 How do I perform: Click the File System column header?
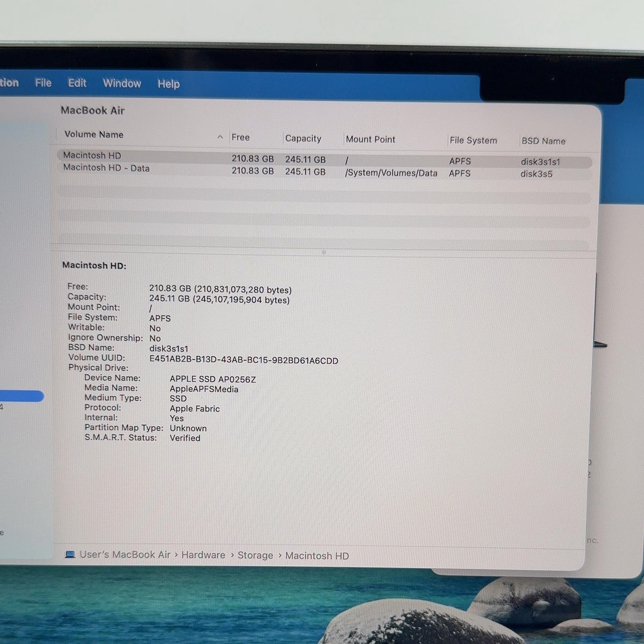tap(473, 141)
